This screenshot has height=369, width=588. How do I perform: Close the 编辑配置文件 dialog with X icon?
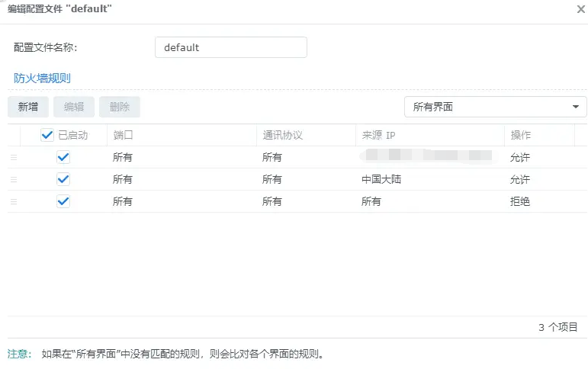580,9
